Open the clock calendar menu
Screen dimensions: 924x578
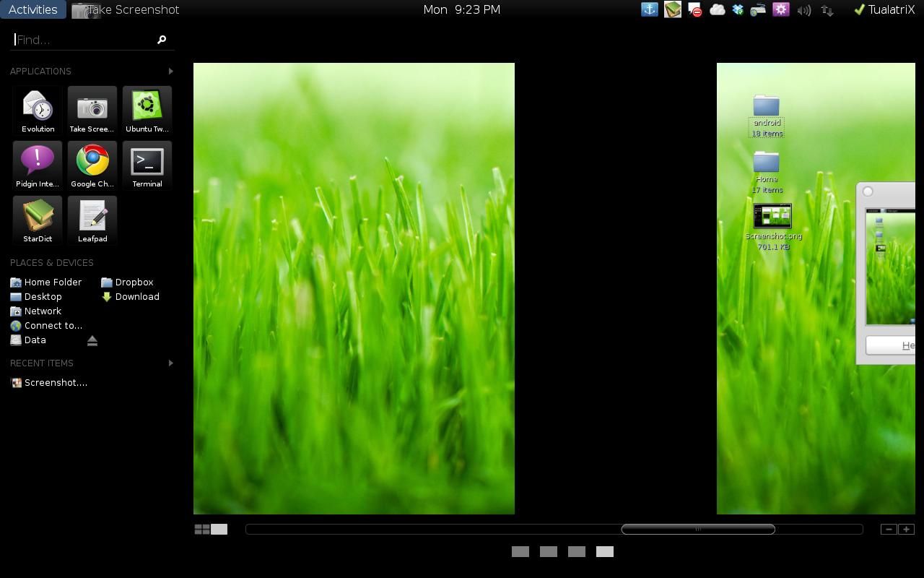pyautogui.click(x=461, y=10)
